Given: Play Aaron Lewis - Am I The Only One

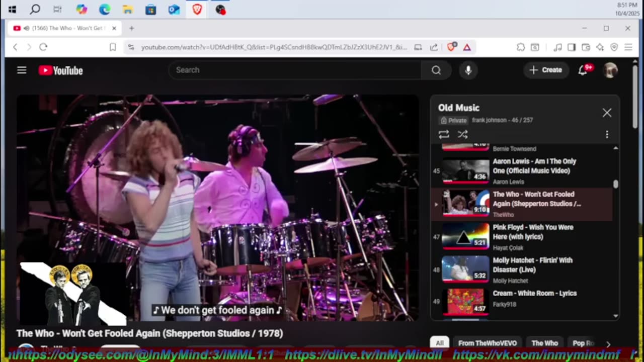Looking at the screenshot, I should click(x=465, y=171).
